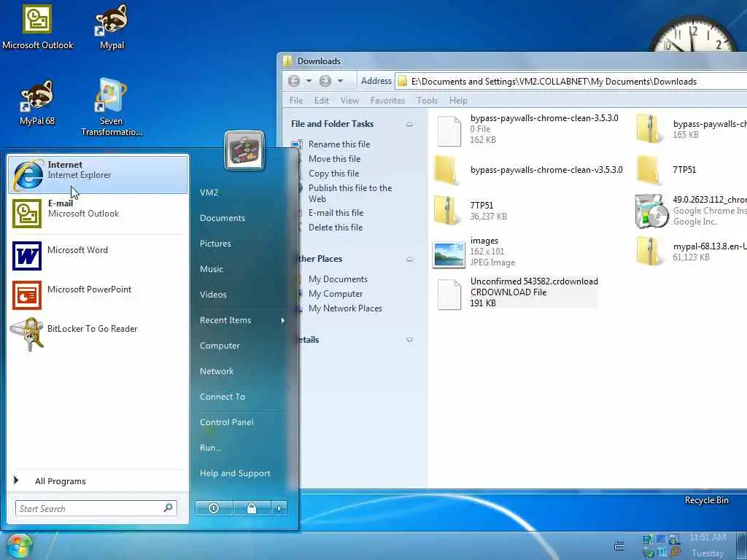Image resolution: width=747 pixels, height=560 pixels.
Task: Open VM2 user folder in Start menu
Action: pyautogui.click(x=209, y=192)
